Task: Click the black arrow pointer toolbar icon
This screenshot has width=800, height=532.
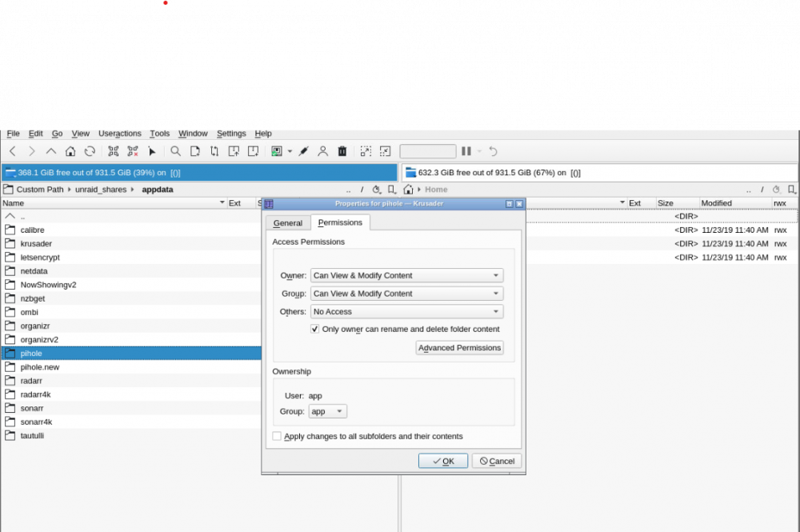Action: click(x=152, y=151)
